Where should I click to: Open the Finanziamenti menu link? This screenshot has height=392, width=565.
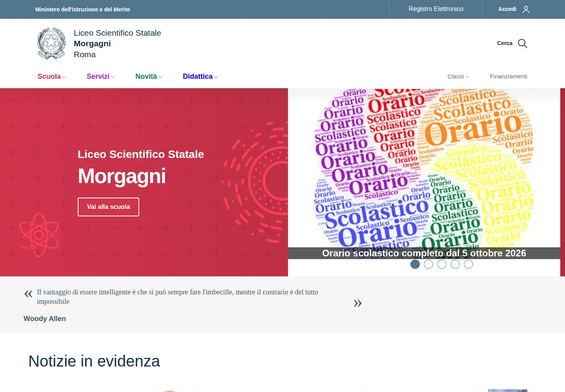coord(508,76)
